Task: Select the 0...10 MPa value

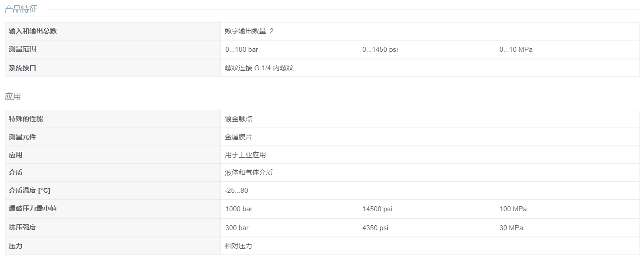Action: tap(516, 50)
